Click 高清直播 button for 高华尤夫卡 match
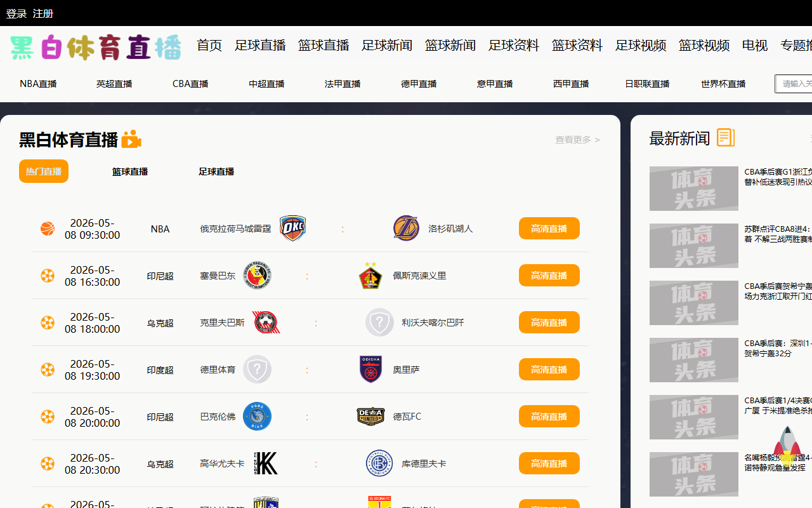Image resolution: width=812 pixels, height=508 pixels. 549,464
